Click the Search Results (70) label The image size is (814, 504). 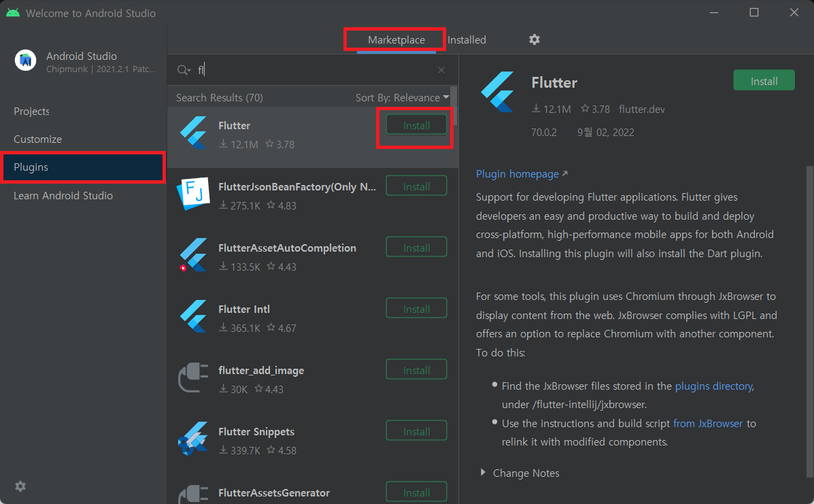tap(220, 97)
